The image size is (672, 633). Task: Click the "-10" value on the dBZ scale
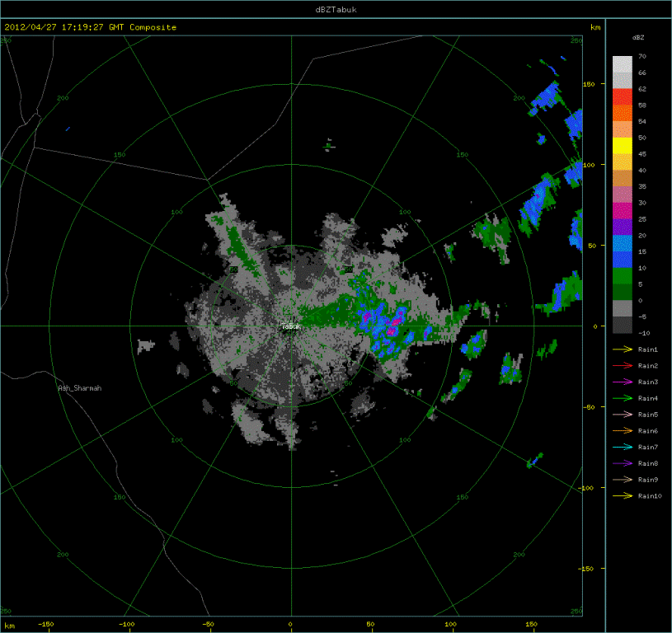[x=644, y=333]
